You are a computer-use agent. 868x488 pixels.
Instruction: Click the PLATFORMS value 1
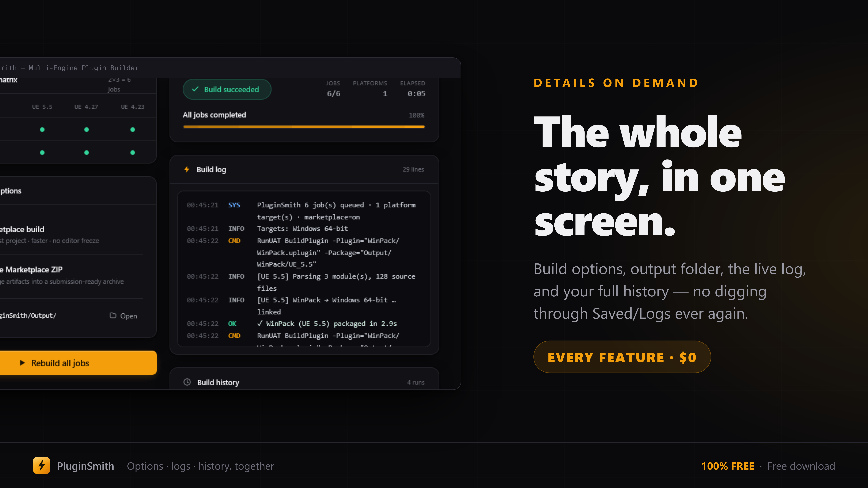pyautogui.click(x=385, y=94)
